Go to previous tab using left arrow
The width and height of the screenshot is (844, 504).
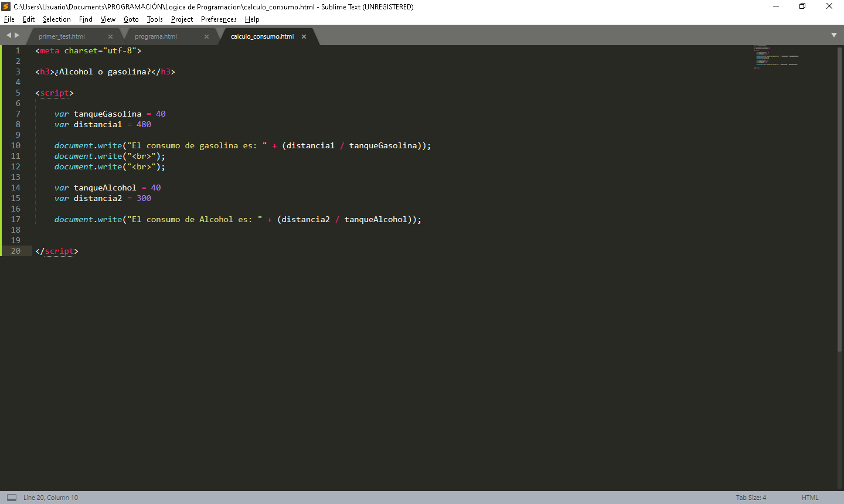click(x=9, y=35)
